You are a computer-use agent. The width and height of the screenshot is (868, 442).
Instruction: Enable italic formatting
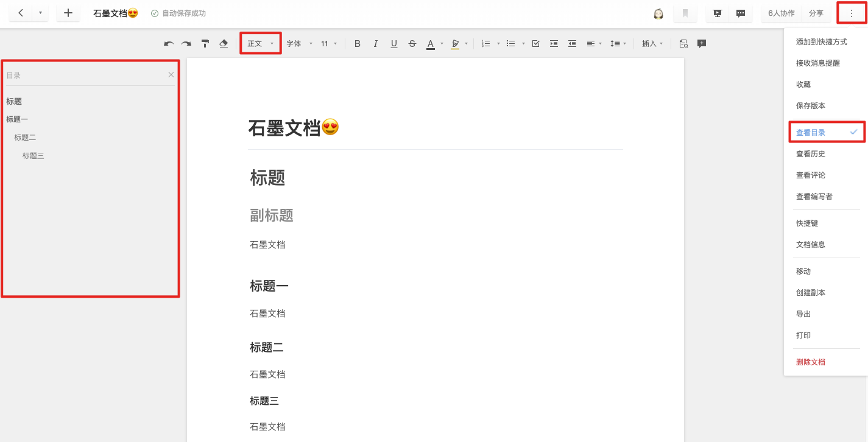pyautogui.click(x=376, y=43)
